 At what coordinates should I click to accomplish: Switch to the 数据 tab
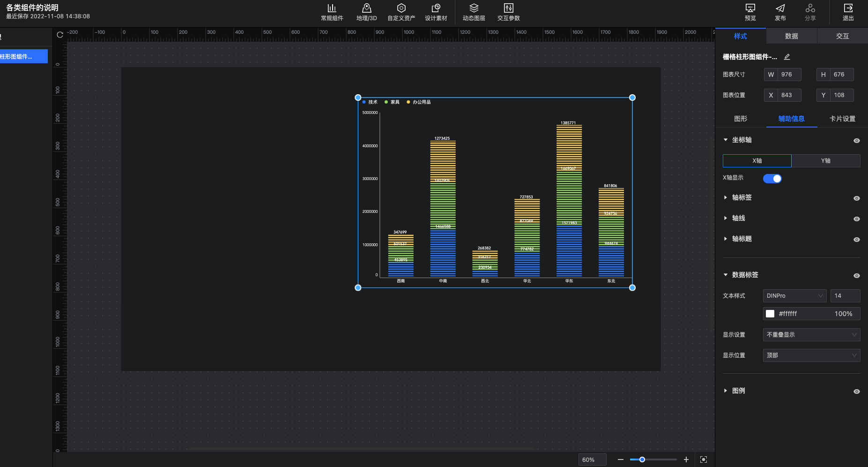click(x=792, y=36)
